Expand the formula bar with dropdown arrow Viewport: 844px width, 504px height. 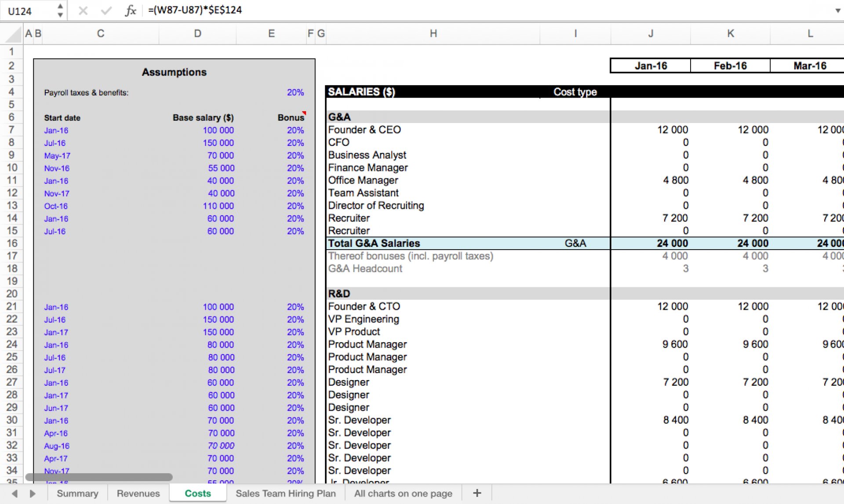pyautogui.click(x=837, y=11)
